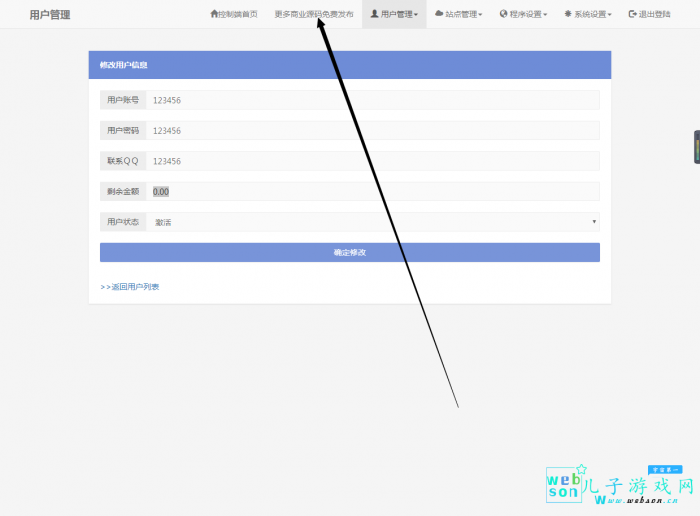Viewport: 700px width, 516px height.
Task: Click the user icon in 用户管理 menu
Action: [x=374, y=15]
